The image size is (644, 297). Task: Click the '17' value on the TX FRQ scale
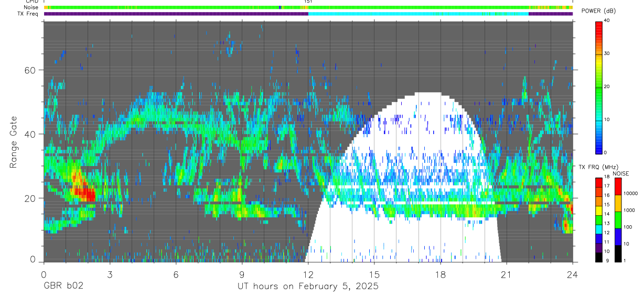pos(607,186)
